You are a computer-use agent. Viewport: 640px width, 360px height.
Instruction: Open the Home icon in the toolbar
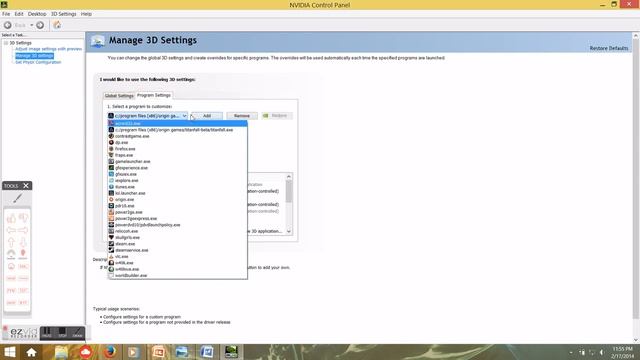[57, 25]
